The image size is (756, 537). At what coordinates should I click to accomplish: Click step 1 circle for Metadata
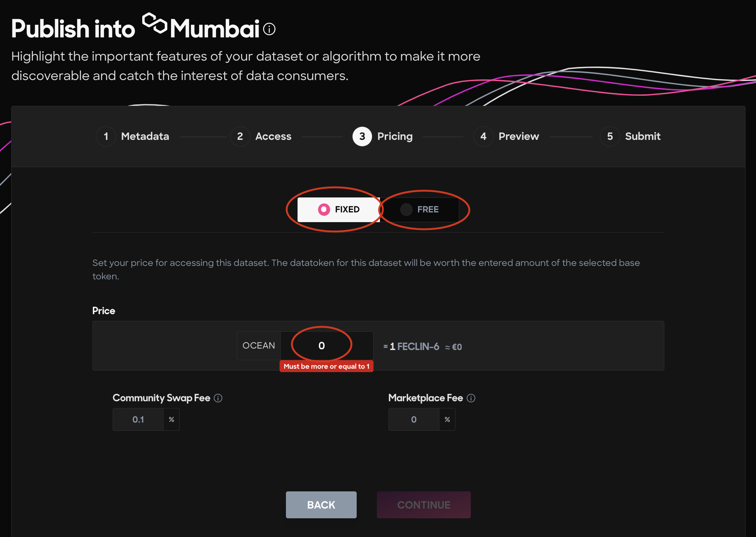(106, 136)
